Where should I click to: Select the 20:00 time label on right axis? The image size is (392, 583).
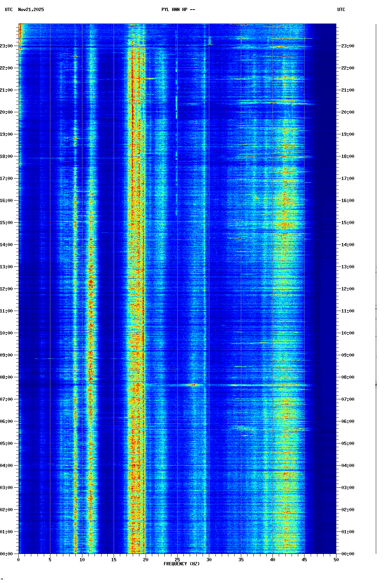click(348, 112)
